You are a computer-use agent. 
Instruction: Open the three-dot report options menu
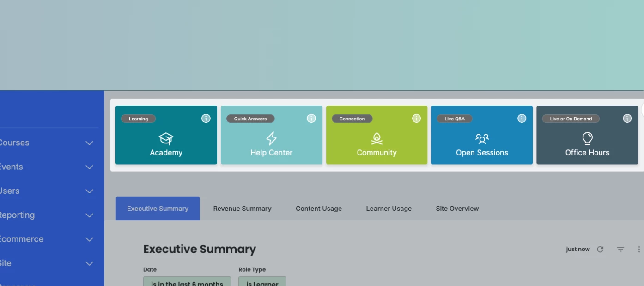coord(638,249)
